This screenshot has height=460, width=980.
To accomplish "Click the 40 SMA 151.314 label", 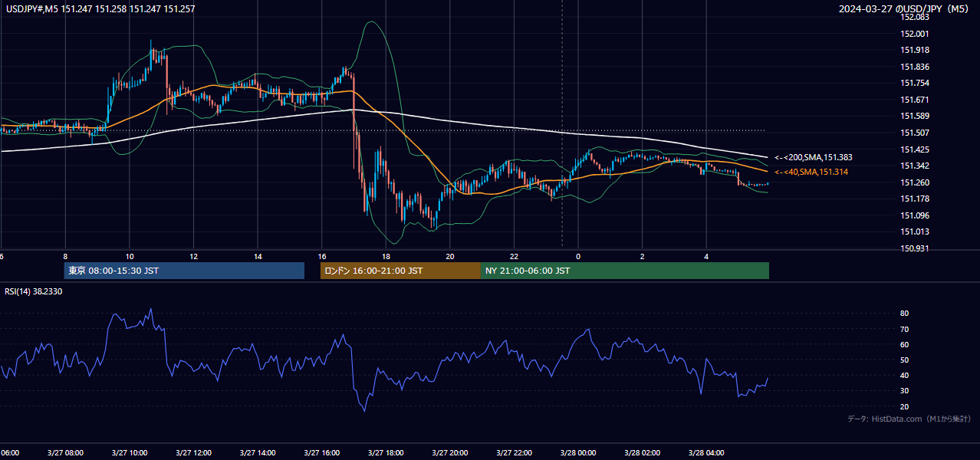I will tap(811, 172).
